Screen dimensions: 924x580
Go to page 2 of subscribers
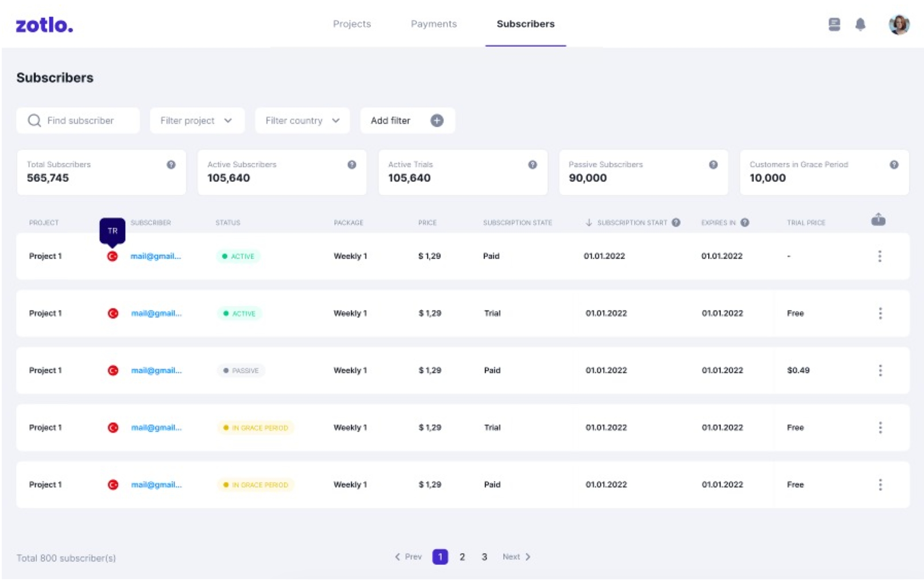tap(462, 557)
